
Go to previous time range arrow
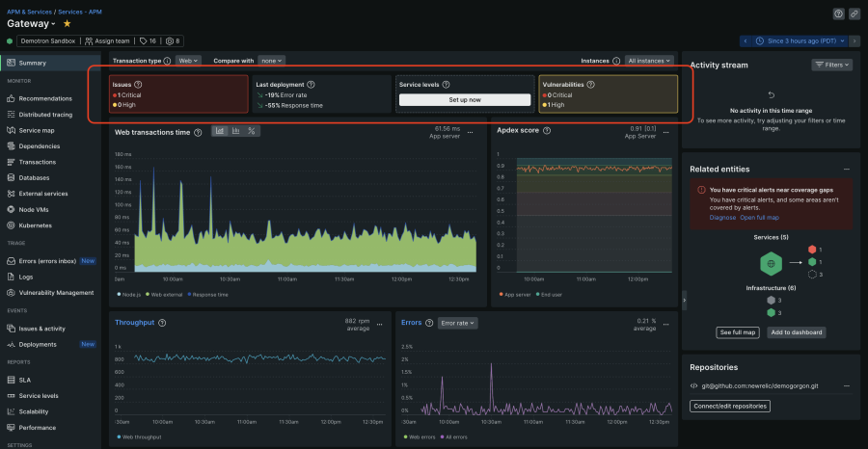(x=746, y=40)
